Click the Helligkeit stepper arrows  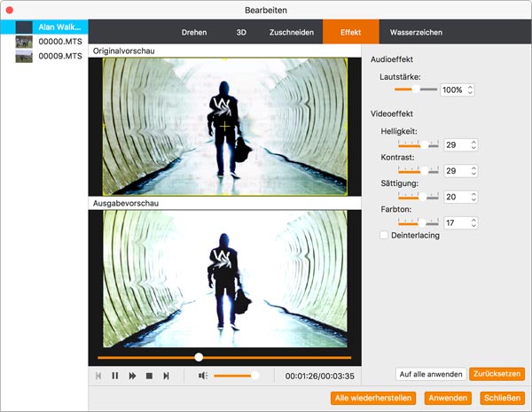point(473,144)
